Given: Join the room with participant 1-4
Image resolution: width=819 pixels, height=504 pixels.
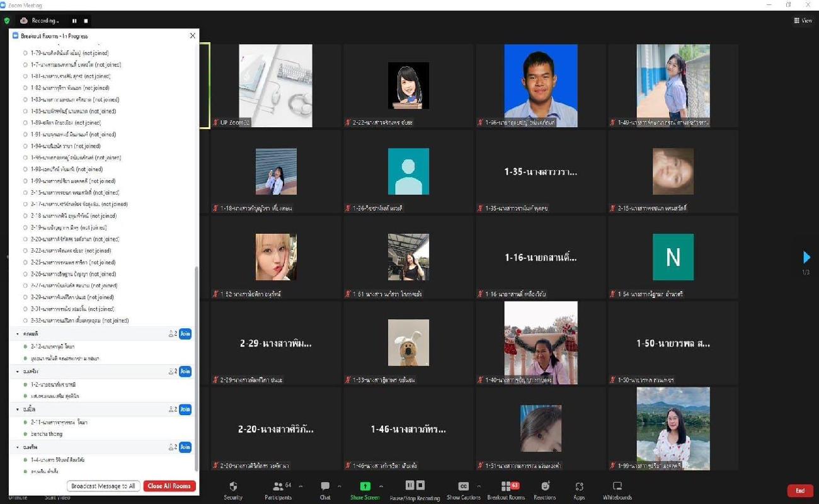Looking at the screenshot, I should click(185, 447).
